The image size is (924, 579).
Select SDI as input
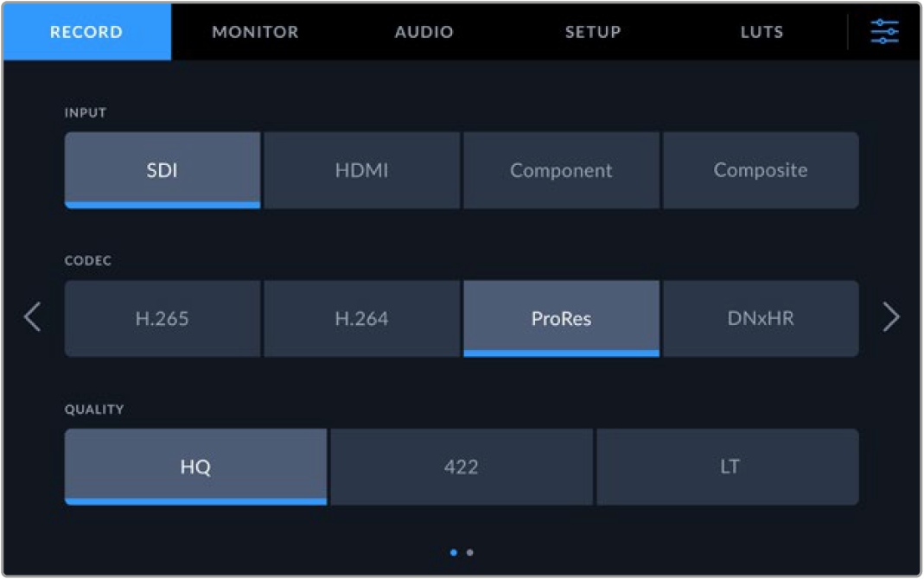(x=162, y=170)
